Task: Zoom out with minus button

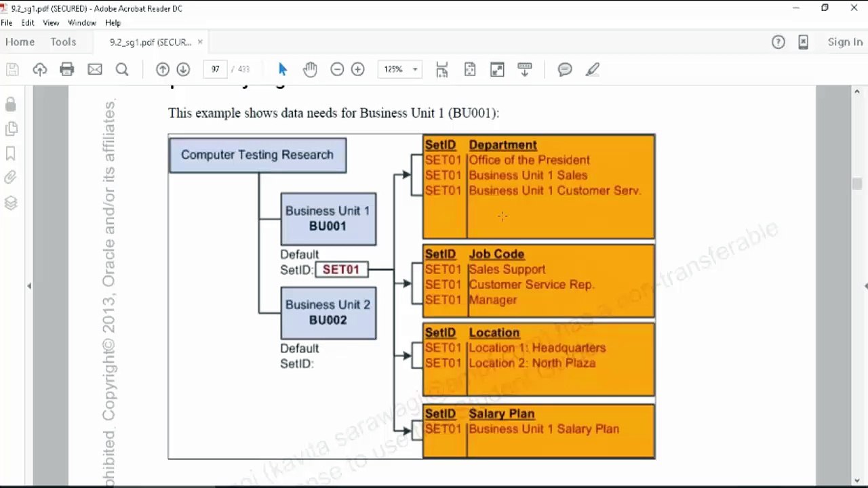Action: point(337,69)
